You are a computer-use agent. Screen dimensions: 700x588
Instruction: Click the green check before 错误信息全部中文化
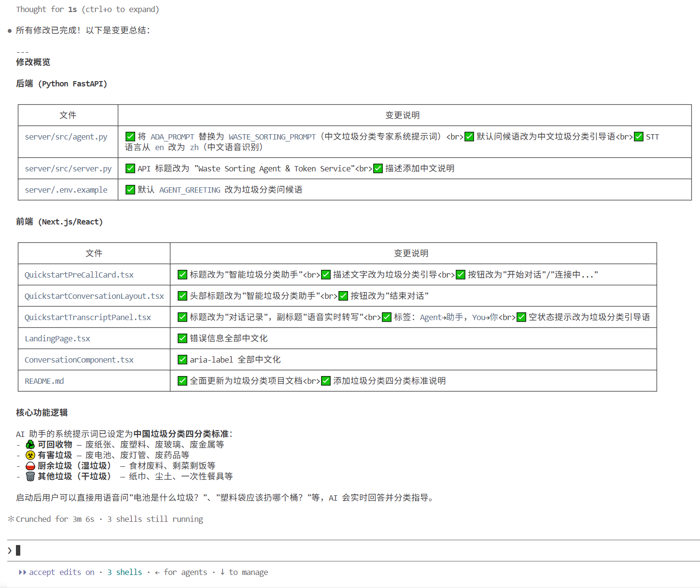click(182, 338)
